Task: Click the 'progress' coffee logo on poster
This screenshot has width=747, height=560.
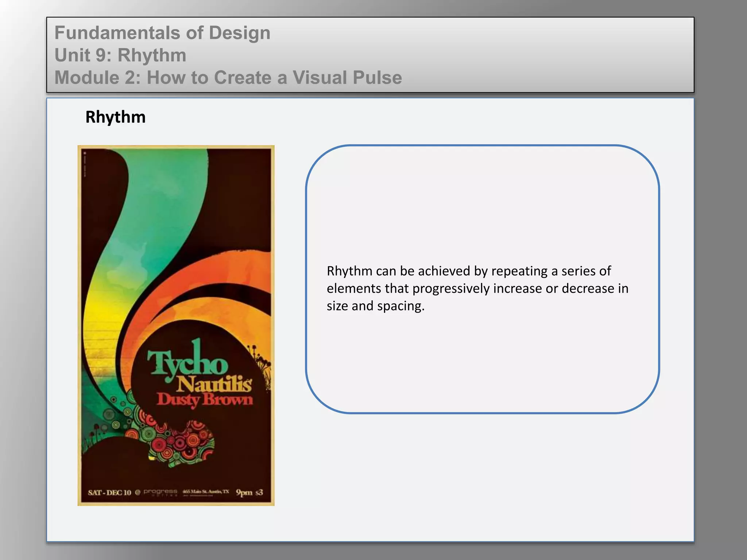Action: pos(160,492)
